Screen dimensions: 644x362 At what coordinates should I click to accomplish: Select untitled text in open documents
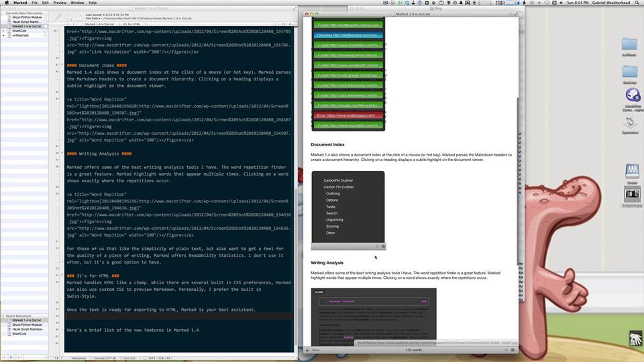(x=20, y=35)
